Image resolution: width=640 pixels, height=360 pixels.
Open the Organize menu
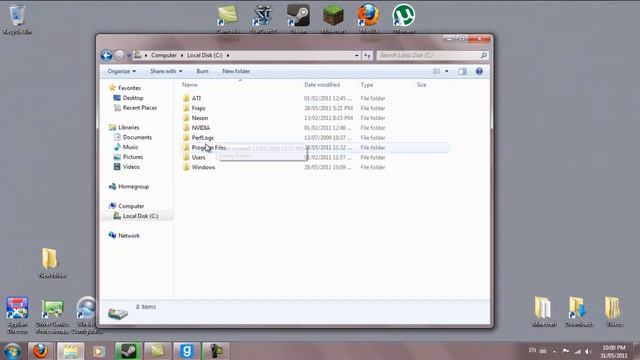click(x=122, y=71)
